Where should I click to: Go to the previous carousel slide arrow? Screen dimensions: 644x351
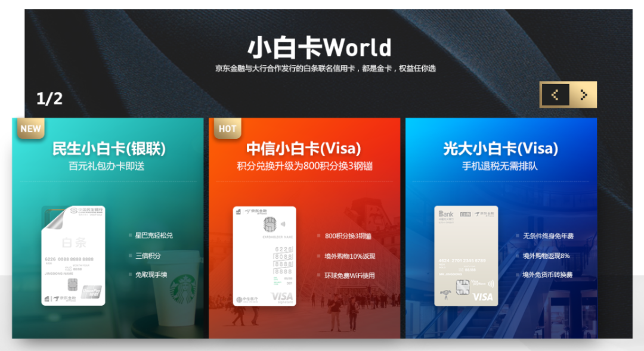tap(555, 95)
